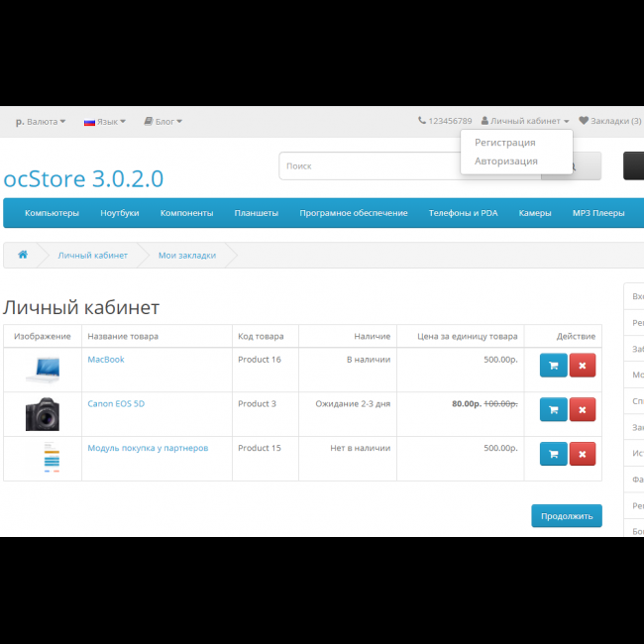
Task: Focus the Поиск search field
Action: tap(409, 166)
